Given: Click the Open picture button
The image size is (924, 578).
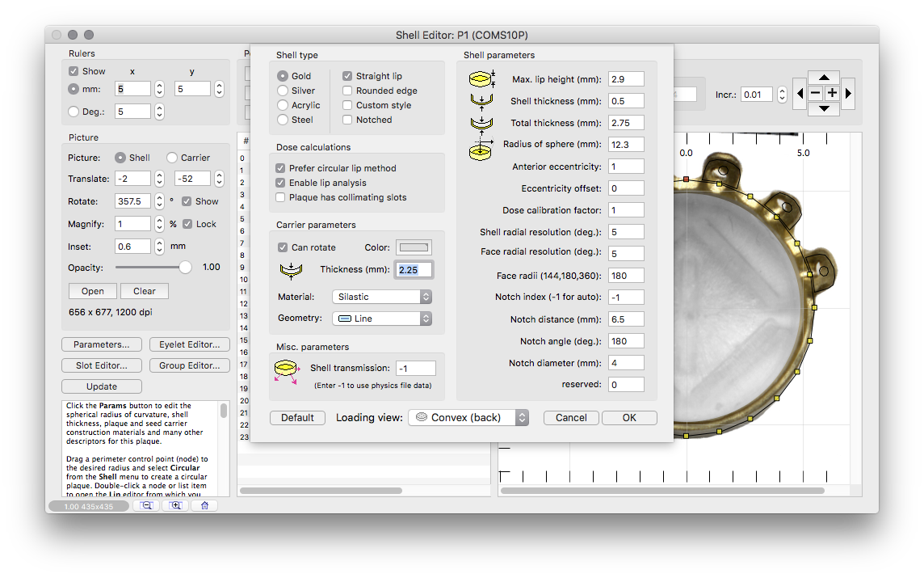Looking at the screenshot, I should (x=93, y=291).
